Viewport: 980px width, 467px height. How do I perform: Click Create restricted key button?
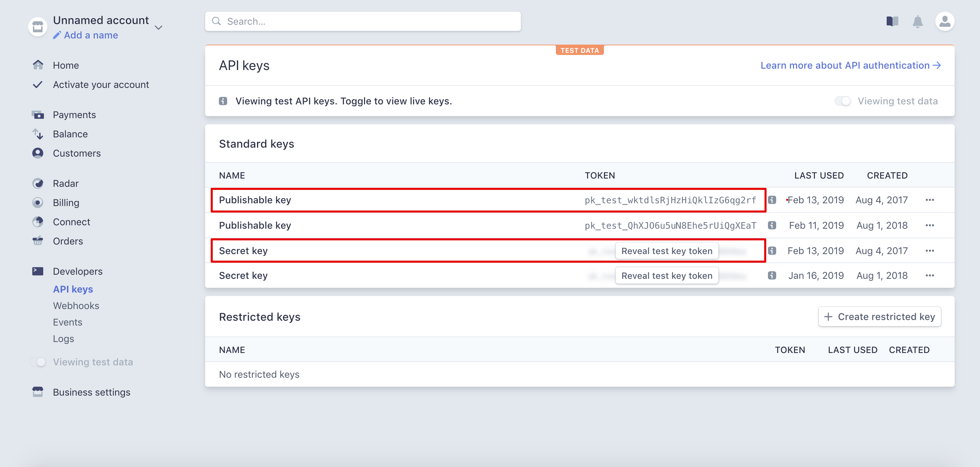point(879,317)
